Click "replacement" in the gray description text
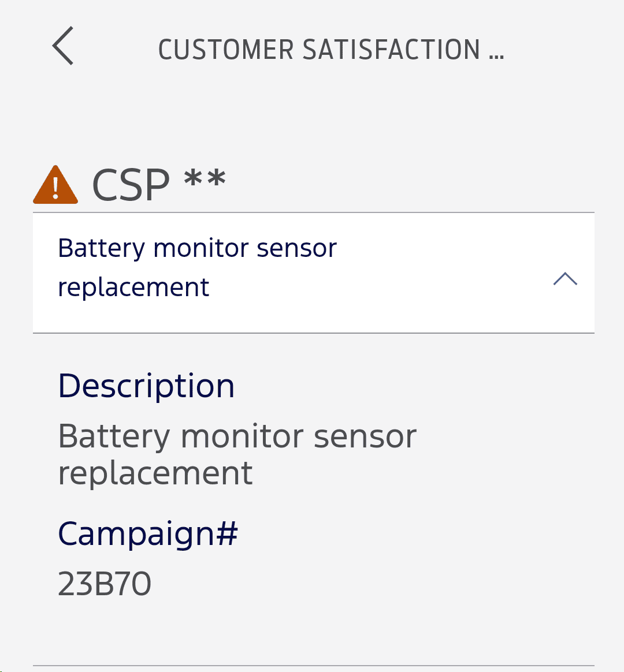Viewport: 624px width, 672px height. tap(155, 473)
